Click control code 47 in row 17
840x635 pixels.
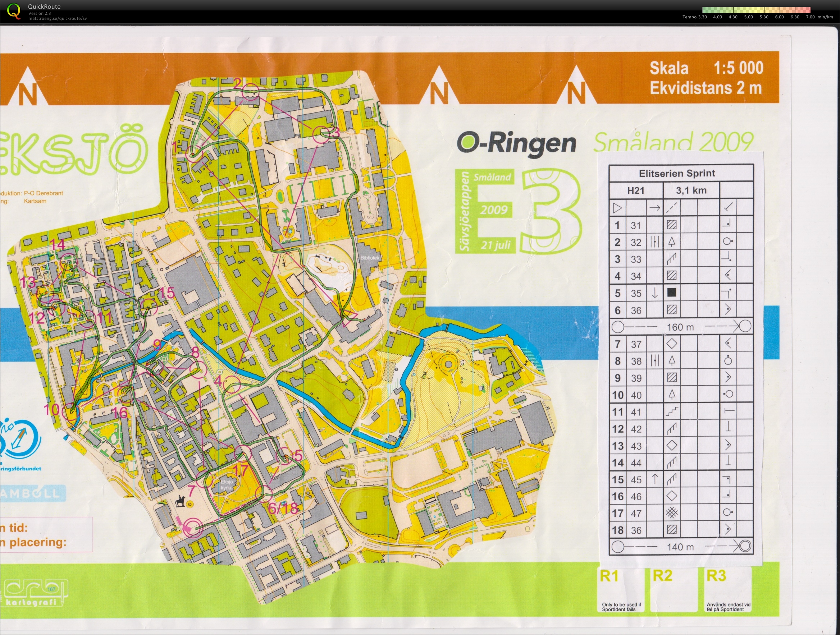(636, 514)
